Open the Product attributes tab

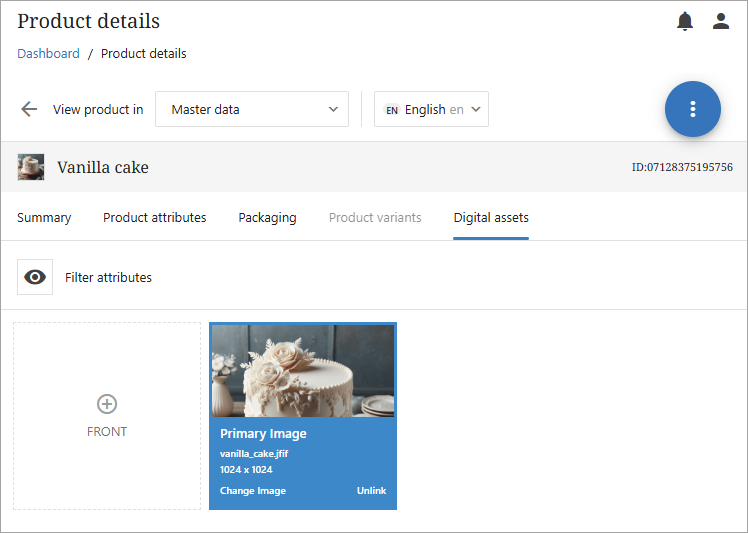(x=155, y=217)
